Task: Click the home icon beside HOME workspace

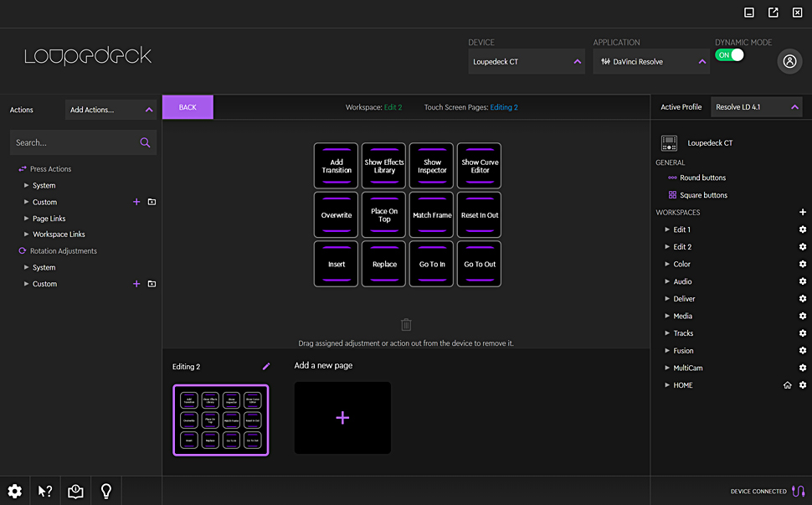Action: (x=787, y=385)
